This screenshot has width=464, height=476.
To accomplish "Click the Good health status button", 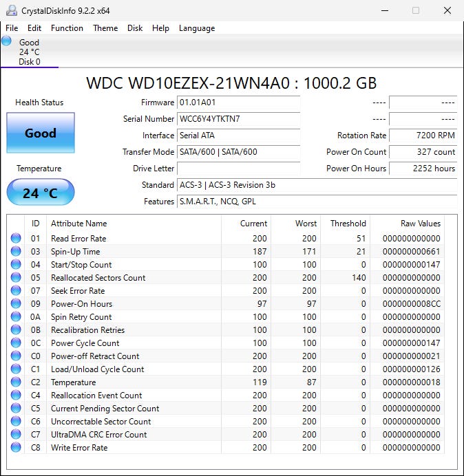I will pyautogui.click(x=41, y=133).
